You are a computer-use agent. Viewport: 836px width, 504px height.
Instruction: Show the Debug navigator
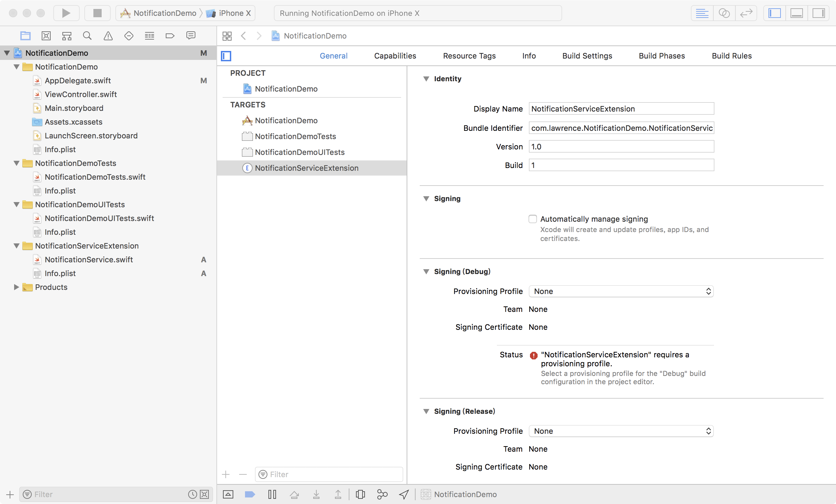150,36
